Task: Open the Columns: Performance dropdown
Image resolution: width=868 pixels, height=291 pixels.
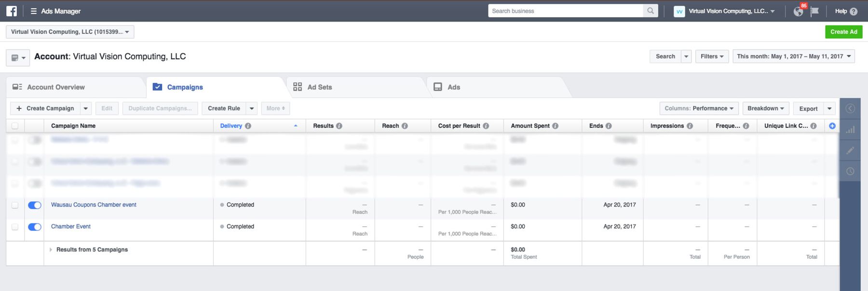Action: (x=699, y=109)
